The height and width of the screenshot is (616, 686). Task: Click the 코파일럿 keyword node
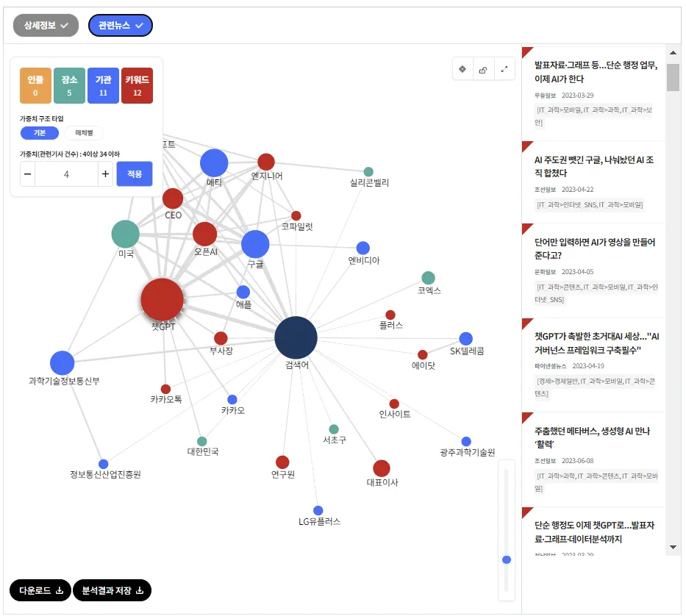tap(296, 215)
